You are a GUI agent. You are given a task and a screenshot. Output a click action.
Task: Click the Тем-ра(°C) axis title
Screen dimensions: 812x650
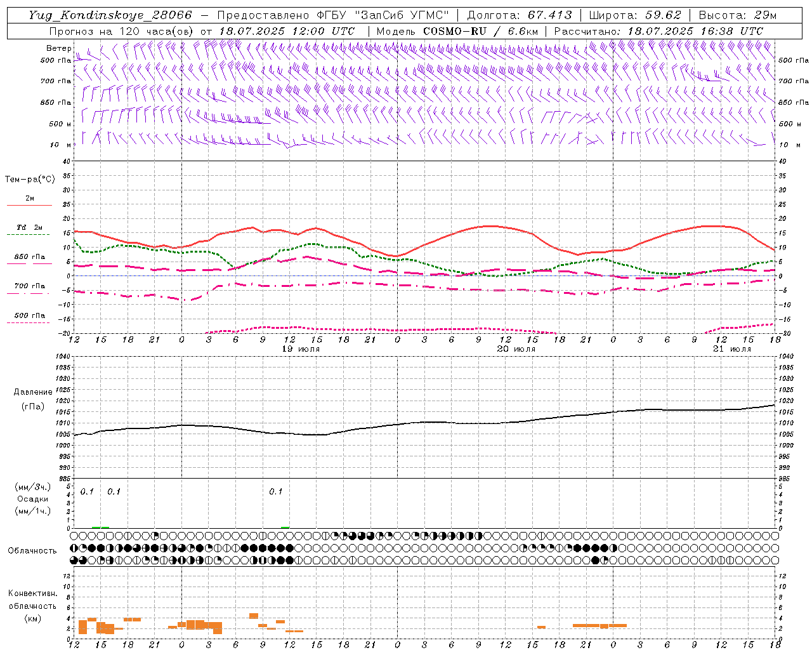coord(30,180)
